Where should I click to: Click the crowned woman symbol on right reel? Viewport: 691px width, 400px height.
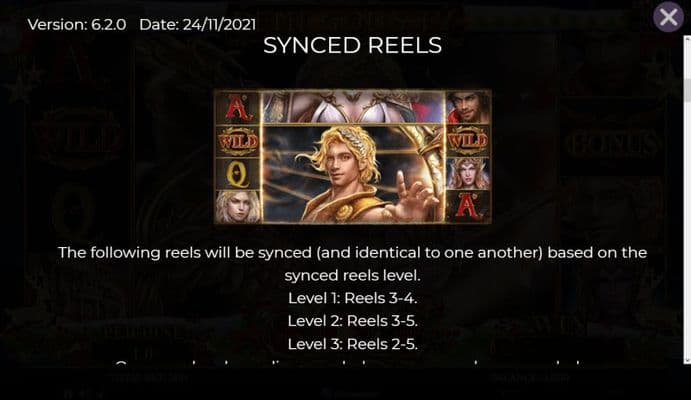click(468, 174)
